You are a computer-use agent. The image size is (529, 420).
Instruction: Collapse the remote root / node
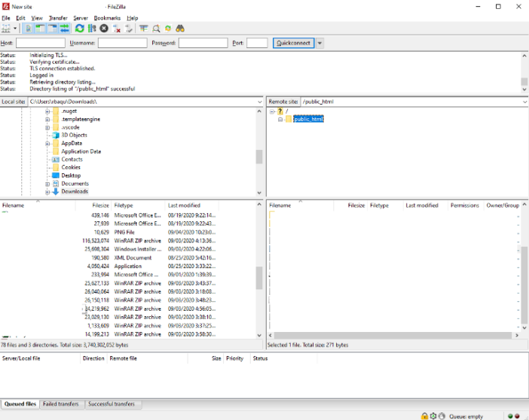[x=272, y=111]
